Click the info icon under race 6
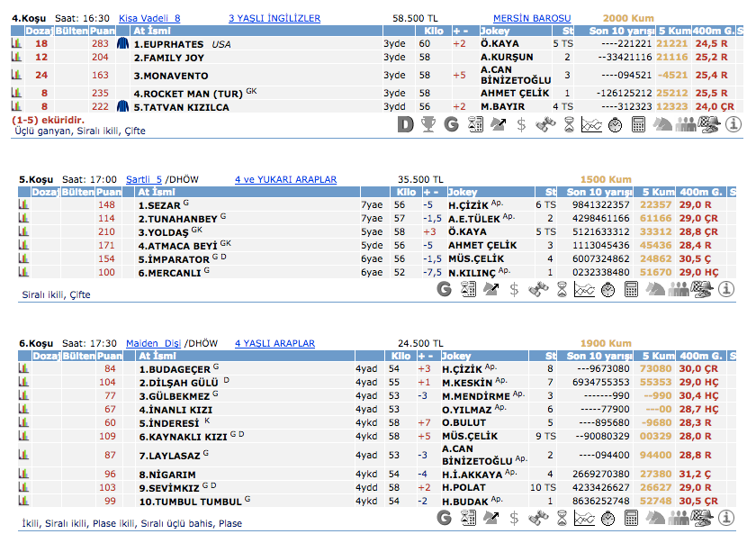This screenshot has height=543, width=756. (x=733, y=518)
